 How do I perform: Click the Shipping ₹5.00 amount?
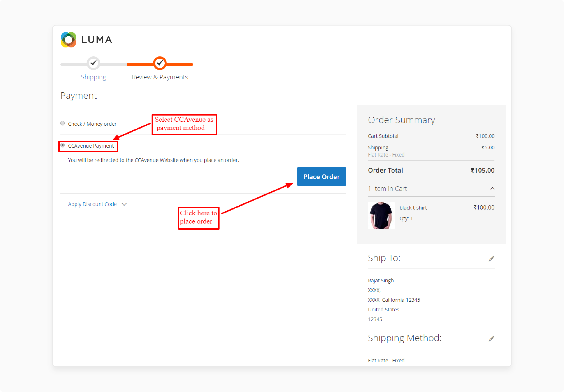488,147
